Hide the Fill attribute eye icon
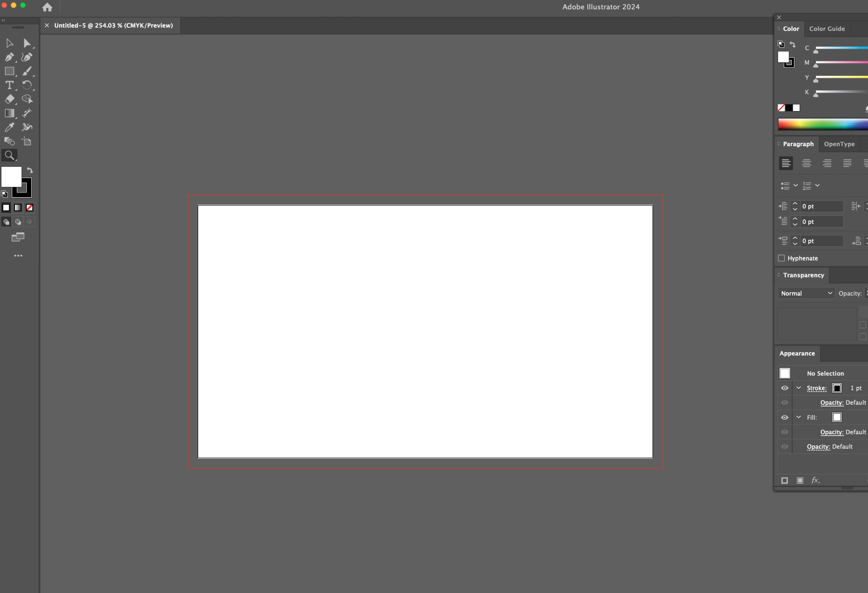The image size is (868, 593). click(785, 417)
